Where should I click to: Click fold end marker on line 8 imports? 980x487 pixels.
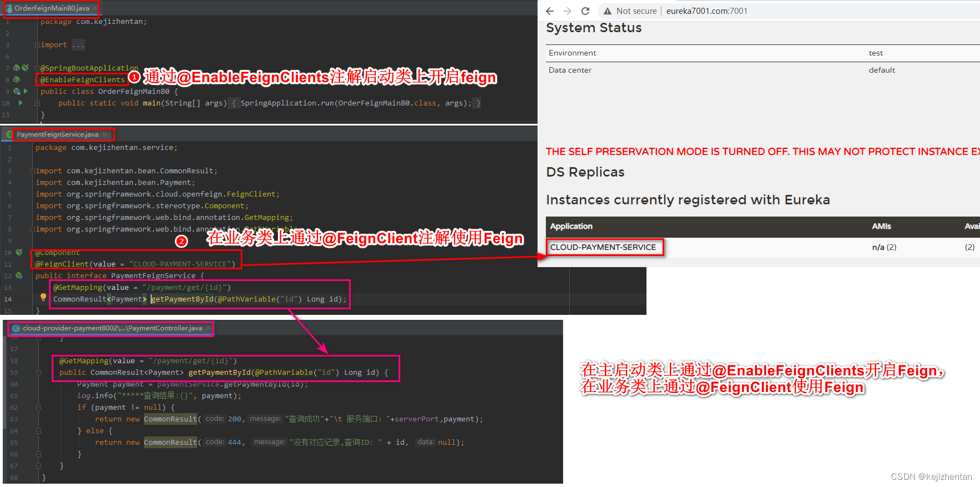click(x=32, y=229)
